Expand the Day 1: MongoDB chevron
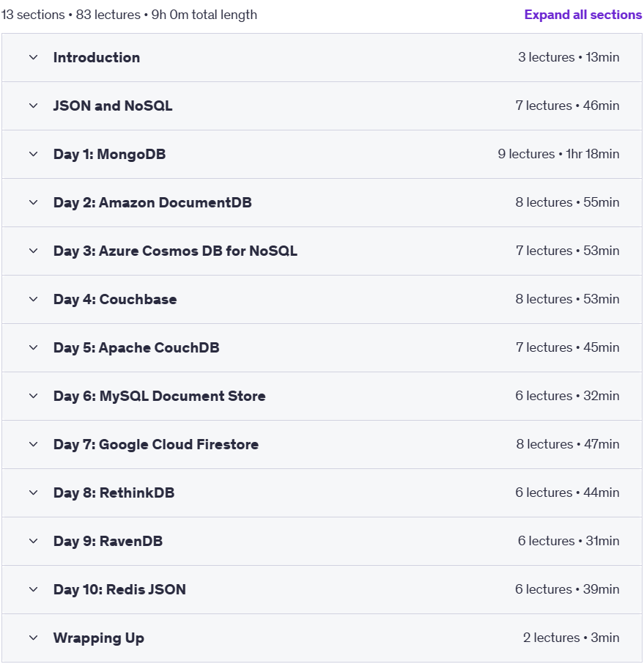Screen dimensions: 644x664 (x=34, y=154)
